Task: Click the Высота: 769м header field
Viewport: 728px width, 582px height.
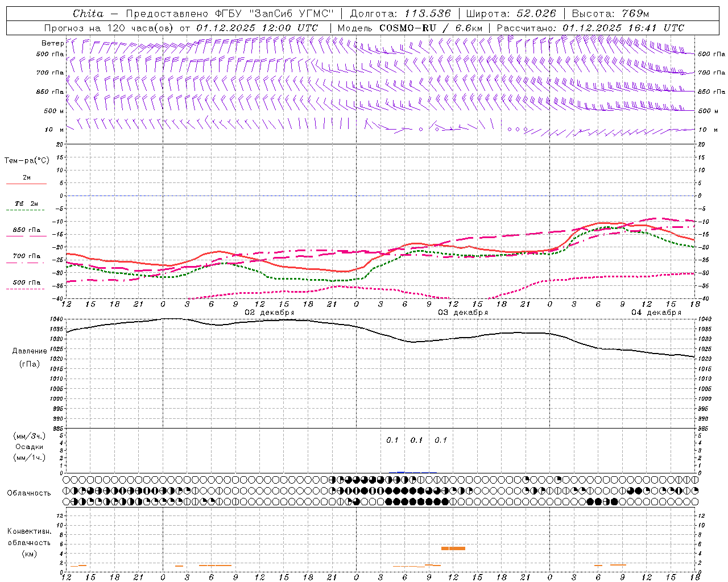Action: pos(610,14)
